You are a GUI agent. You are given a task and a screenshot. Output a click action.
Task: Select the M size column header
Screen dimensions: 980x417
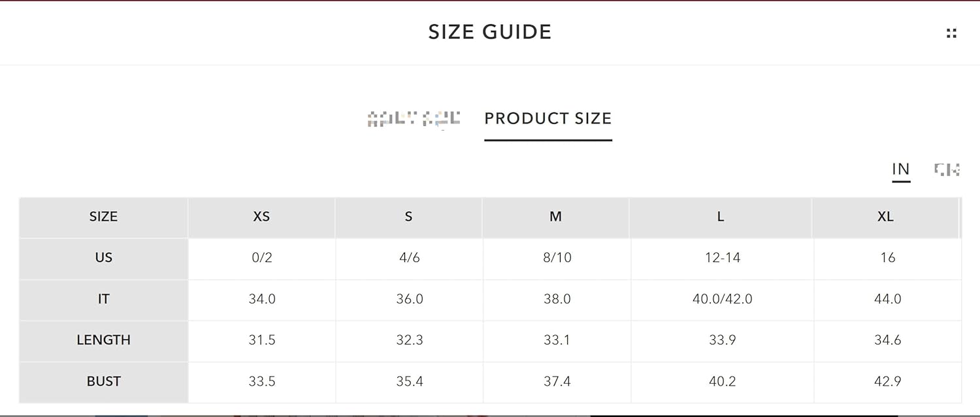pyautogui.click(x=555, y=217)
